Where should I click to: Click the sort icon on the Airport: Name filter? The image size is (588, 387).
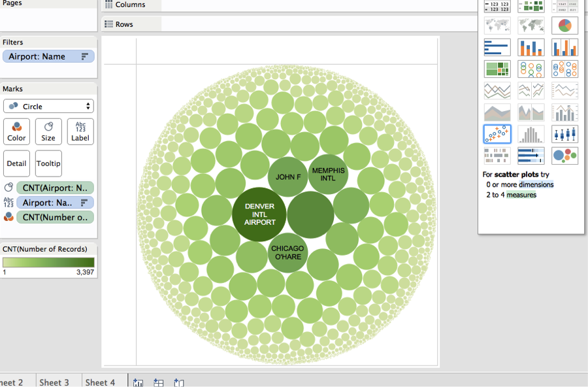85,56
